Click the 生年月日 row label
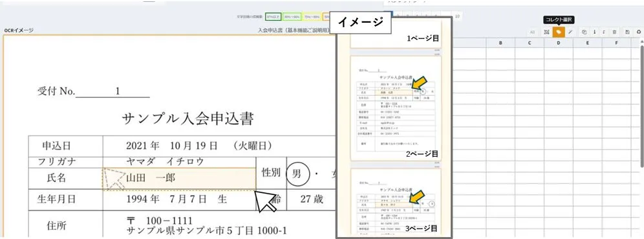 click(57, 199)
